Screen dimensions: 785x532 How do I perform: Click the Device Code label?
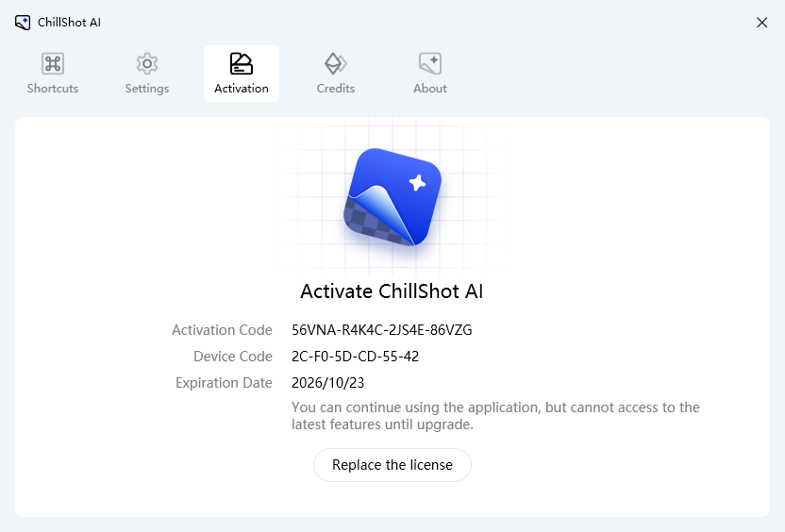233,357
